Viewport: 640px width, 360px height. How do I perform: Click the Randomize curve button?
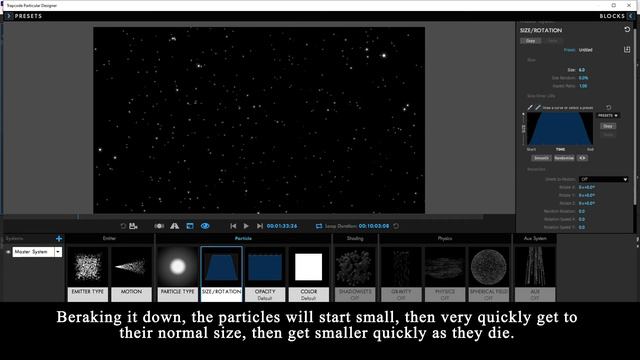coord(564,158)
